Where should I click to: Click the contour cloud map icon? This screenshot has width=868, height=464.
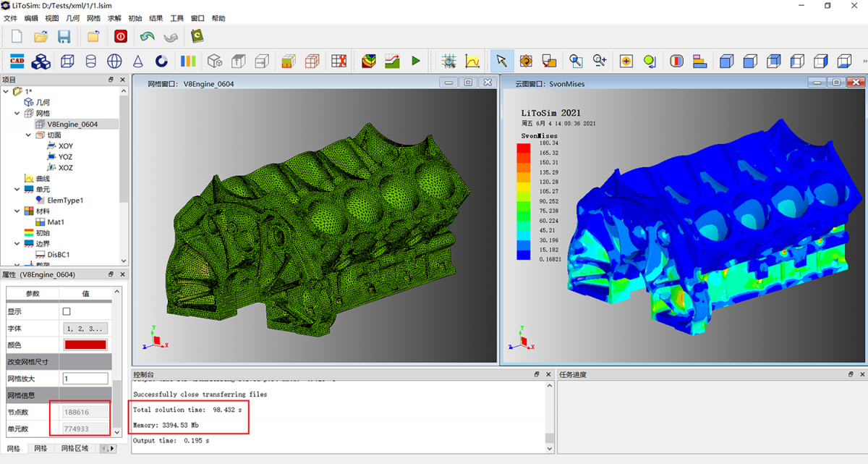369,62
